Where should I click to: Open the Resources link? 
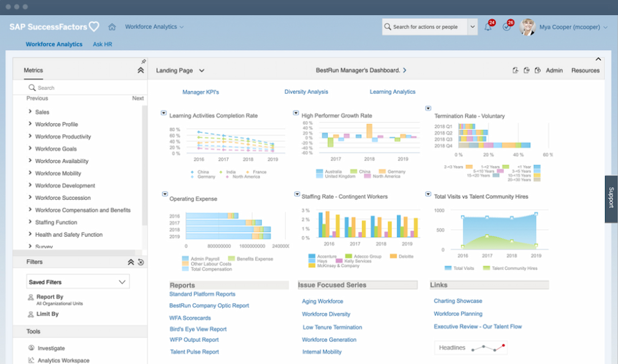coord(585,70)
